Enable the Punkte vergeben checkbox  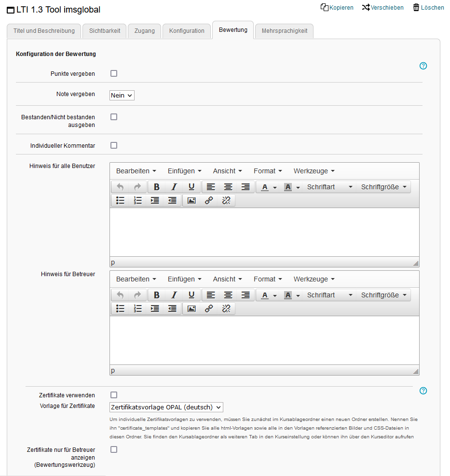click(114, 74)
